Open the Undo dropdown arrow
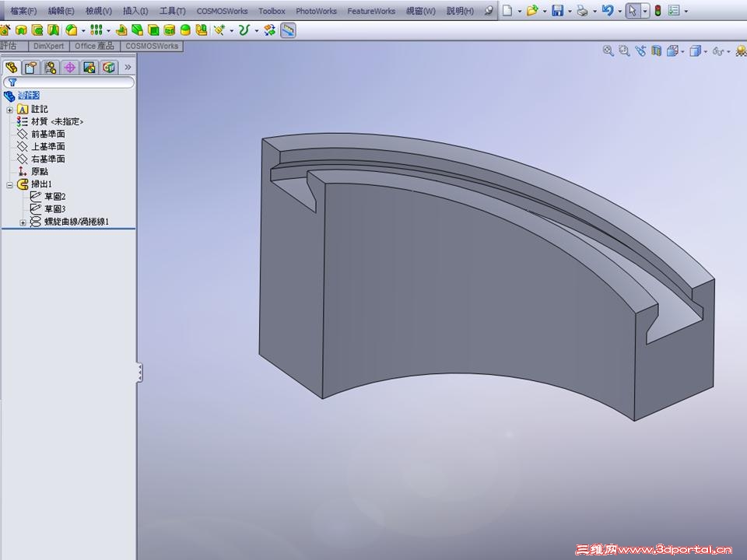Viewport: 747px width, 560px height. point(620,11)
